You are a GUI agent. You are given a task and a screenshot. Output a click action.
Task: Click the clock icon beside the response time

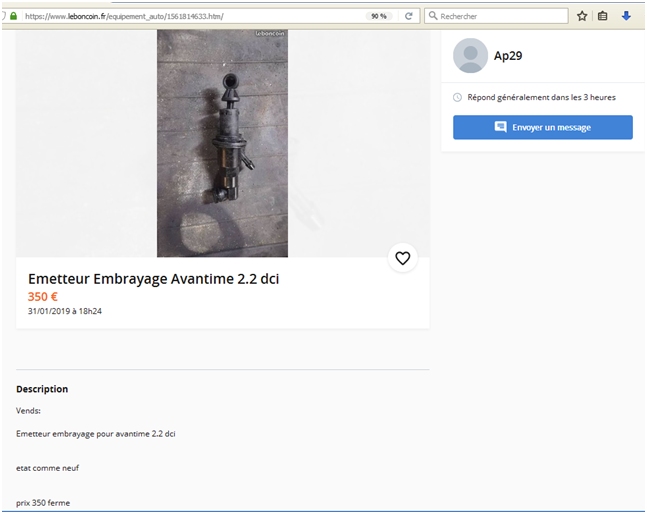tap(458, 97)
